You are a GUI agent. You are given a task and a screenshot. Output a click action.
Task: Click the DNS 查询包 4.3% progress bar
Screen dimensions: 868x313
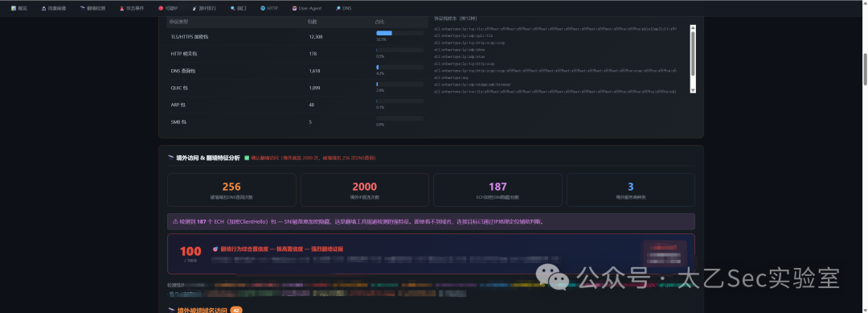(399, 67)
